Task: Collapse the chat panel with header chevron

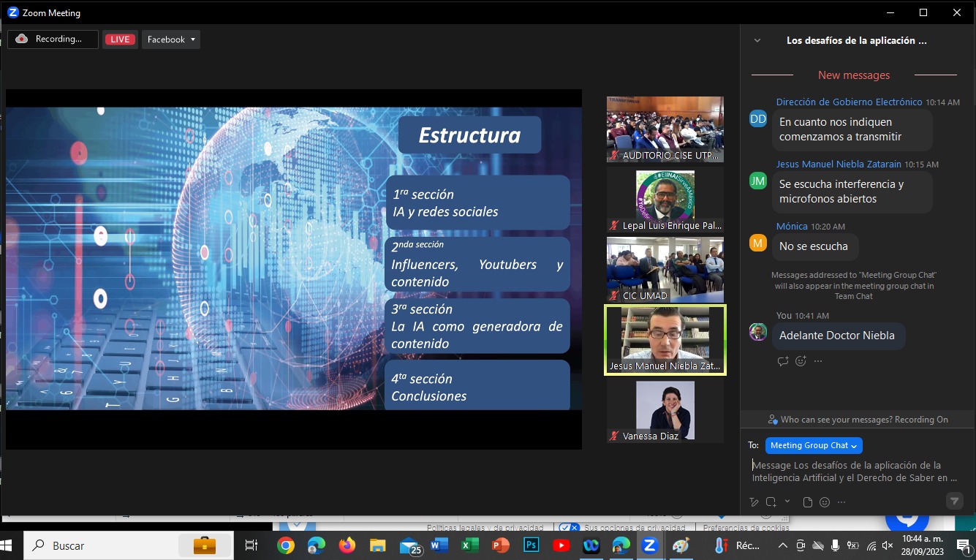Action: point(757,41)
